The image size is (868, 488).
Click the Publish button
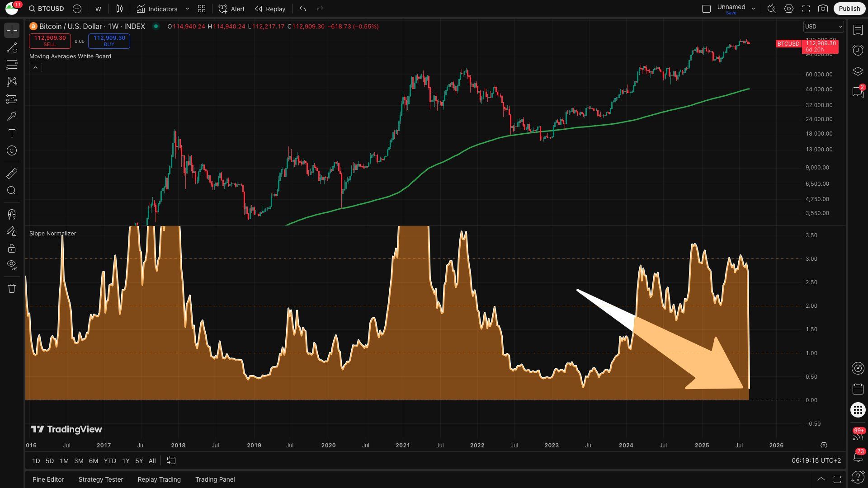pos(849,9)
